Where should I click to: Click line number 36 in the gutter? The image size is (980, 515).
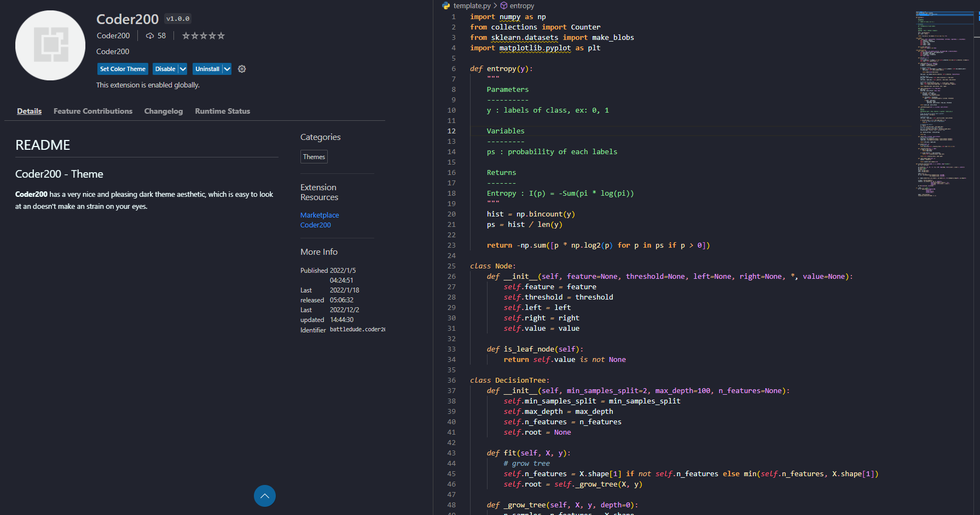click(451, 381)
